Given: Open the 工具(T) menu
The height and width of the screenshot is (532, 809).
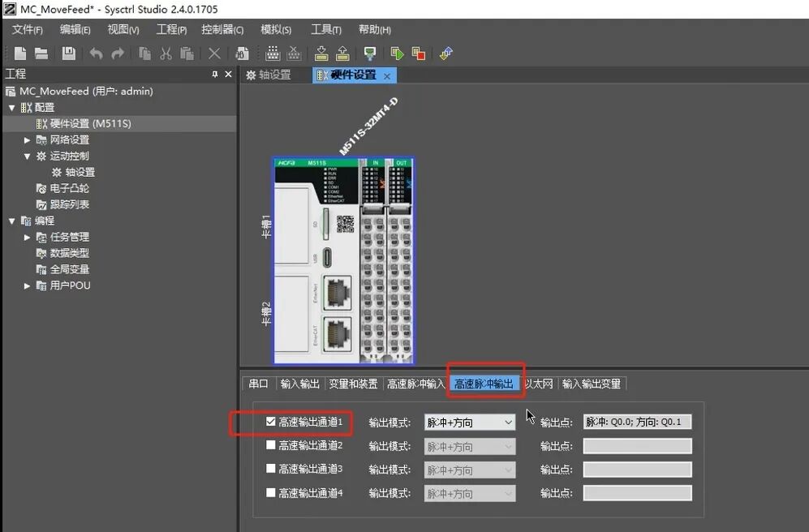Looking at the screenshot, I should click(x=325, y=30).
